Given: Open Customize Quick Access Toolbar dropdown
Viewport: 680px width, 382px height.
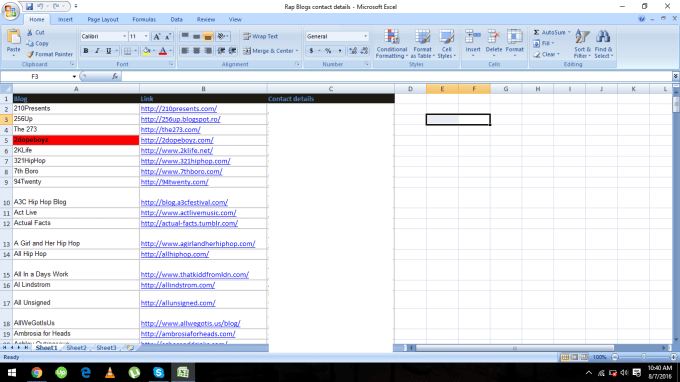Looking at the screenshot, I should pos(76,7).
